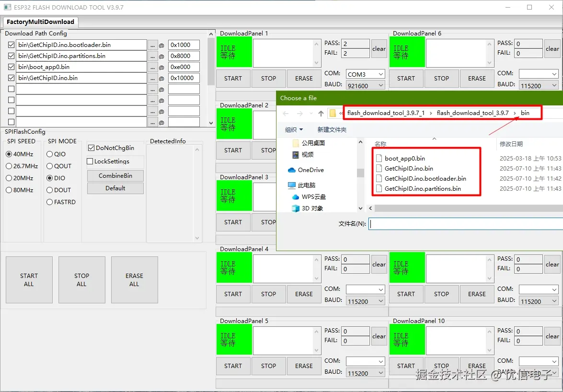The image size is (563, 392).
Task: Select the FactoryMultiDownload tab
Action: pos(40,22)
